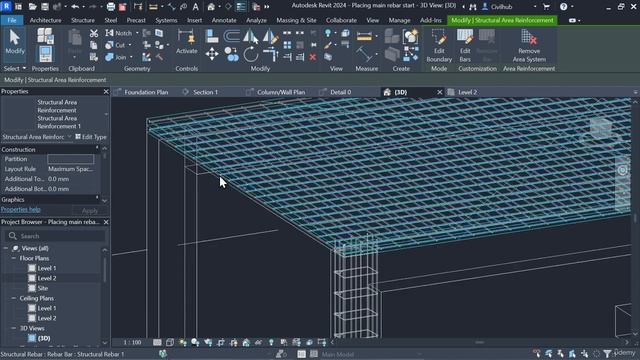The height and width of the screenshot is (360, 640).
Task: Select the Copy tool
Action: click(x=231, y=54)
